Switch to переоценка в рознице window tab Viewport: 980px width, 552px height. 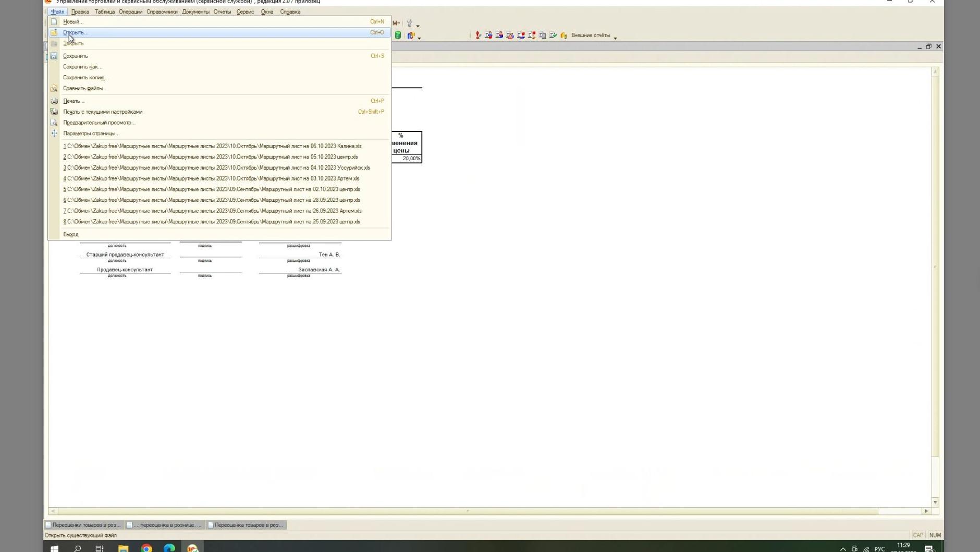165,525
